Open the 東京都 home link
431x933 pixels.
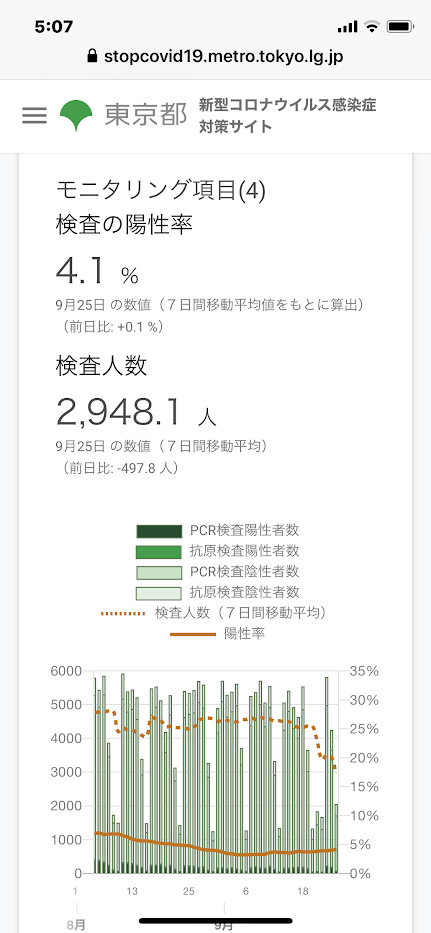(x=146, y=115)
